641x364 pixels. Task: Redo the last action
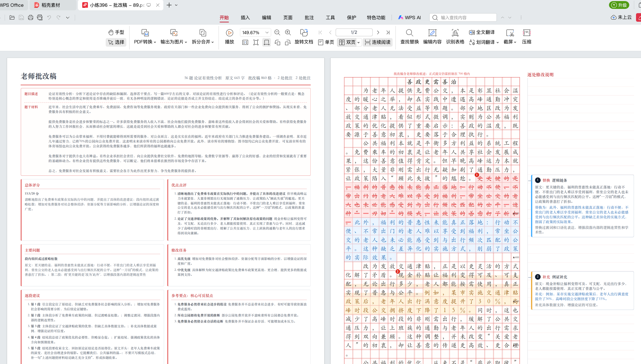tap(58, 17)
